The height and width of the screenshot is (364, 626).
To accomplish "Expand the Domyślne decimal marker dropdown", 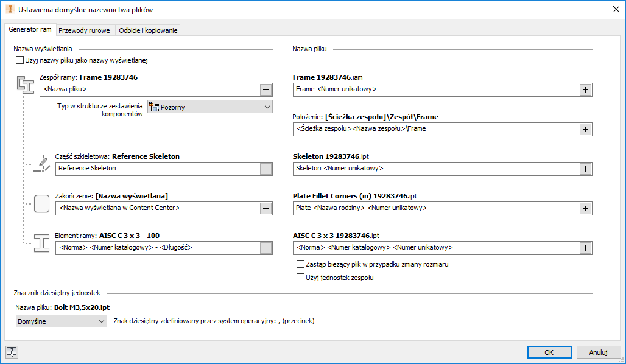I will click(x=62, y=321).
